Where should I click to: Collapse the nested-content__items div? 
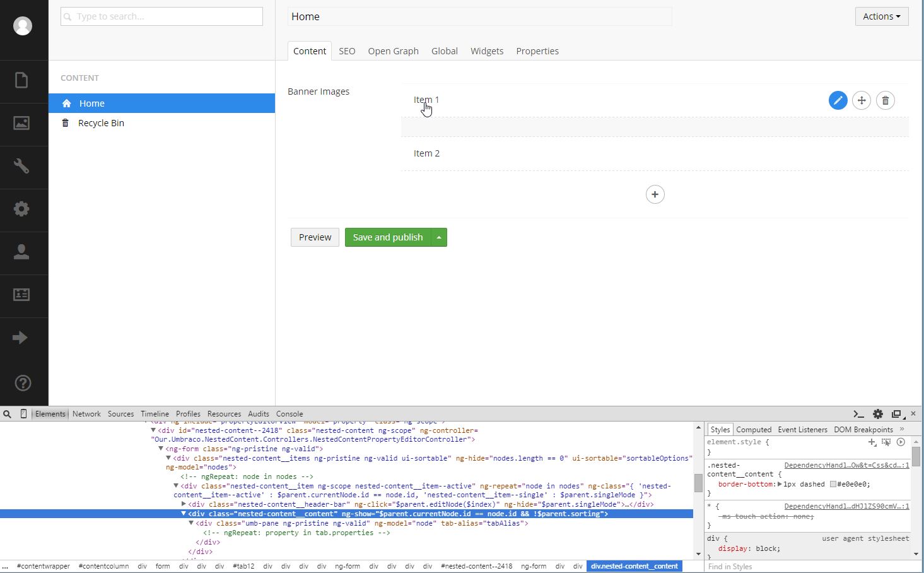pos(168,458)
